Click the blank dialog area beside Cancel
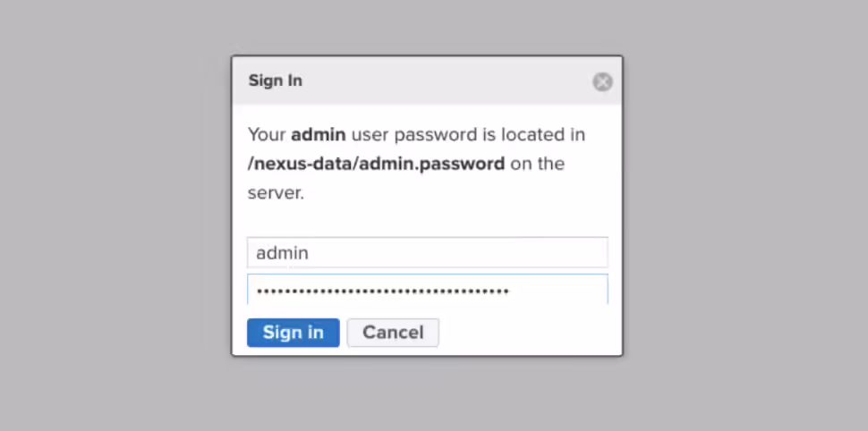 [529, 333]
